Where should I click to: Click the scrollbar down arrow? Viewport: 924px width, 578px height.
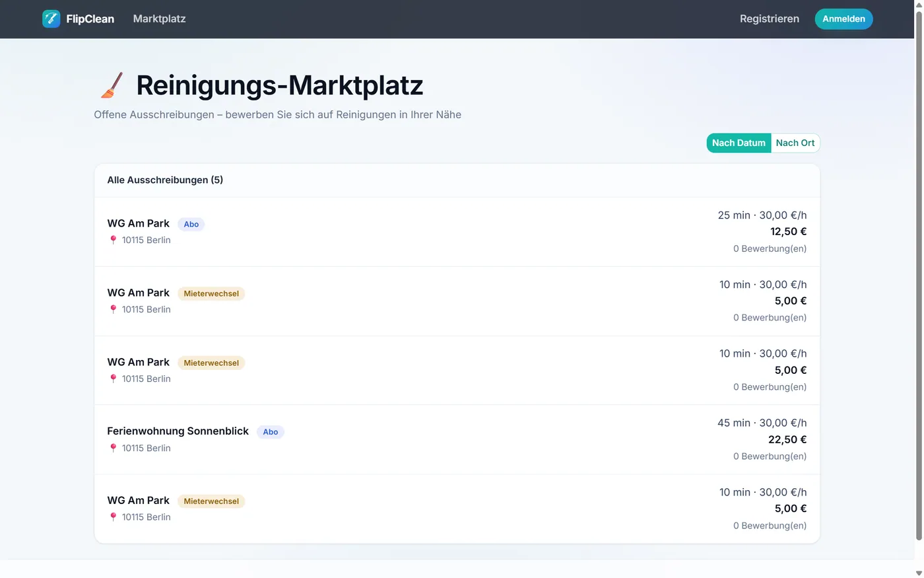coord(918,573)
